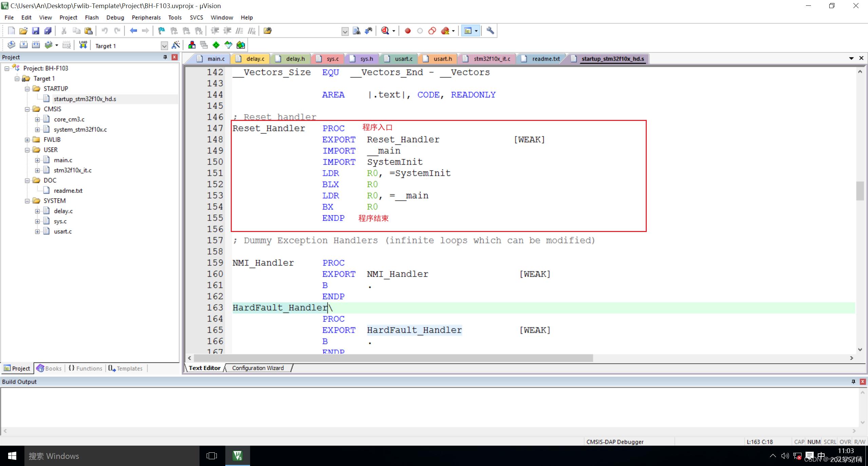This screenshot has width=868, height=466.
Task: Select the Peripherals menu item
Action: [146, 17]
